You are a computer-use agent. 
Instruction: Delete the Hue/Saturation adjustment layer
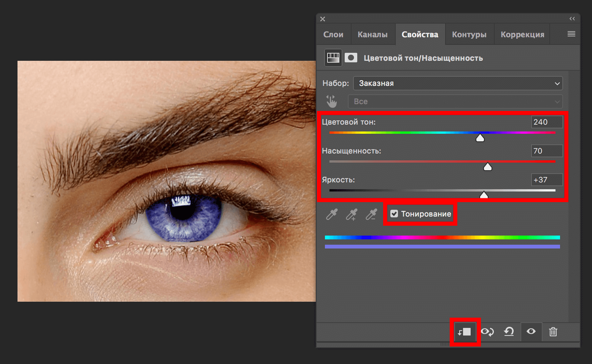click(553, 331)
